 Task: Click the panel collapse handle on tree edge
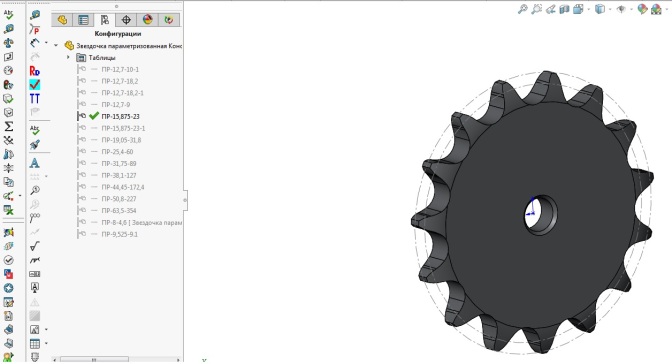186,200
